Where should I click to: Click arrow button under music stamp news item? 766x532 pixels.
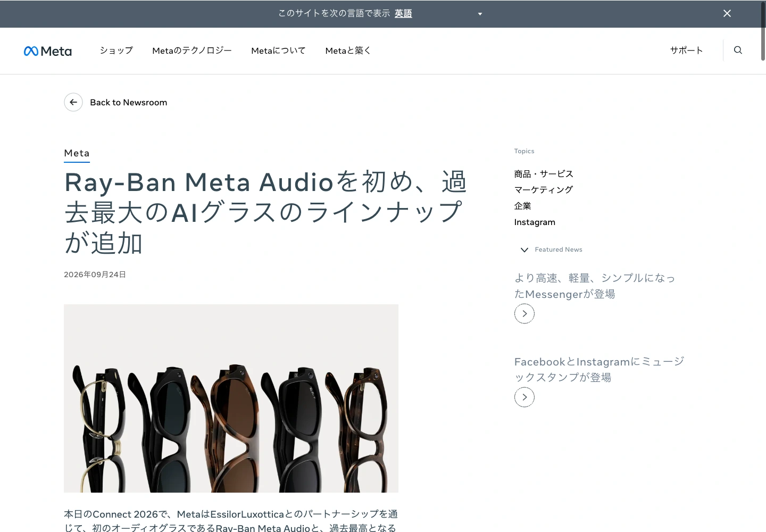pos(524,397)
